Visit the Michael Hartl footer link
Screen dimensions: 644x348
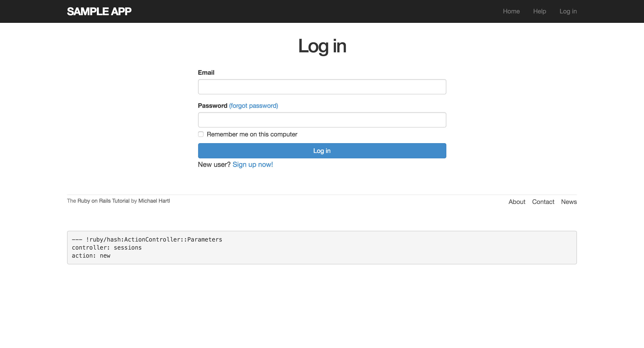(x=154, y=201)
